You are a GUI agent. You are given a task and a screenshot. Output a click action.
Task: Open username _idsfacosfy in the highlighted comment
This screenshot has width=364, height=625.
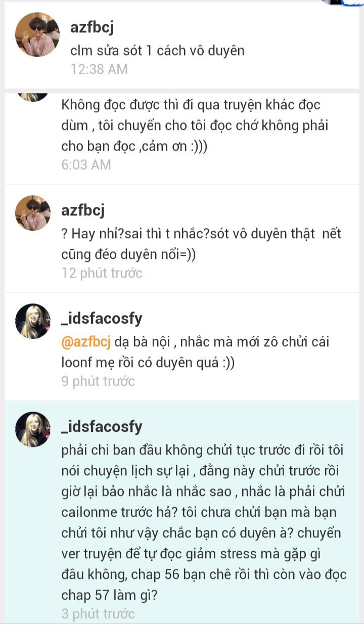[x=102, y=427]
